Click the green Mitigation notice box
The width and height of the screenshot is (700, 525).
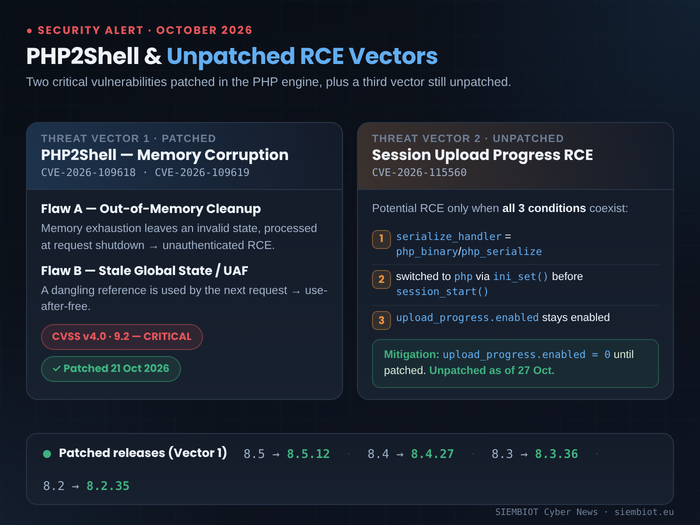tap(515, 363)
